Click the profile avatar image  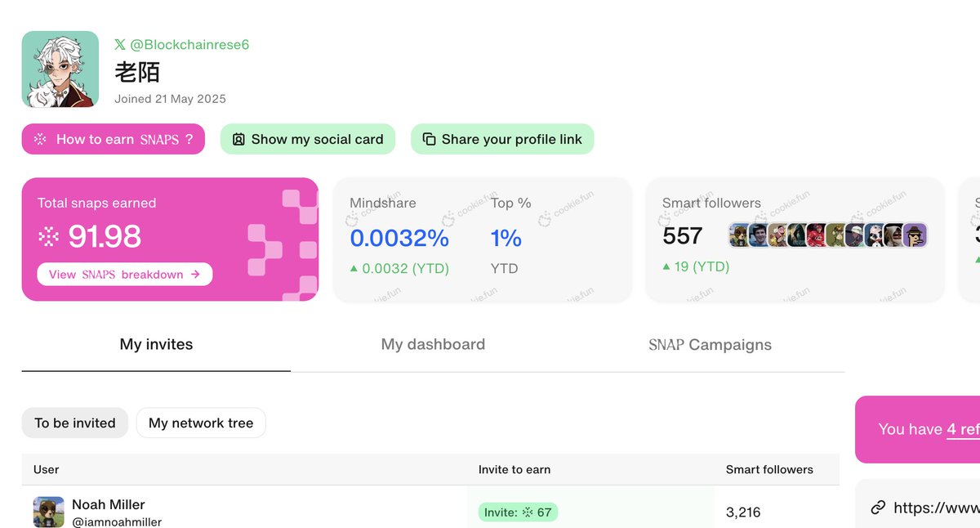tap(60, 69)
